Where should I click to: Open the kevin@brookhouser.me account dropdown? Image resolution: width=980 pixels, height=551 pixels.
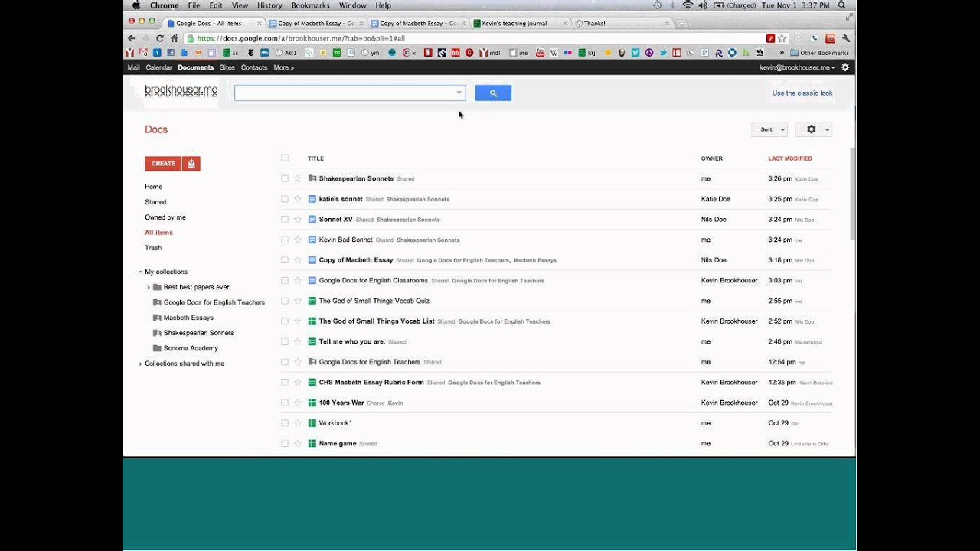(x=797, y=67)
